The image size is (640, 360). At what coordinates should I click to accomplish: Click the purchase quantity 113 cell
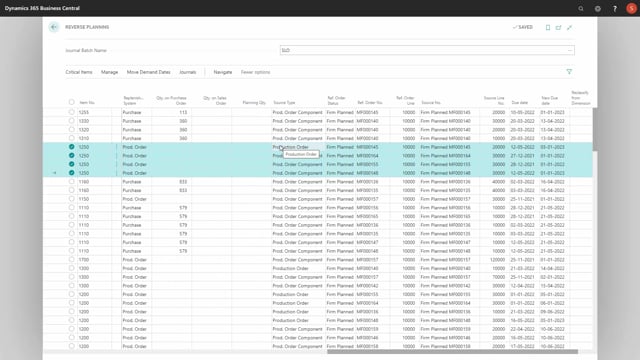coord(183,112)
